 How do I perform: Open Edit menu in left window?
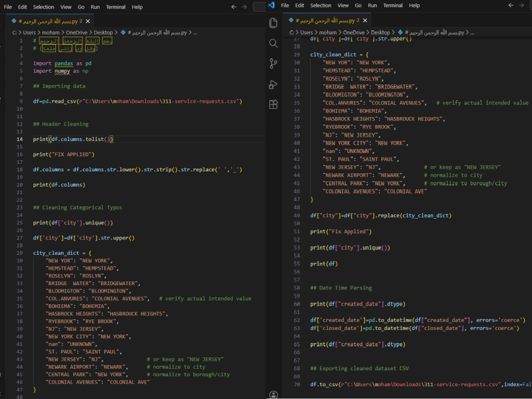tap(22, 7)
